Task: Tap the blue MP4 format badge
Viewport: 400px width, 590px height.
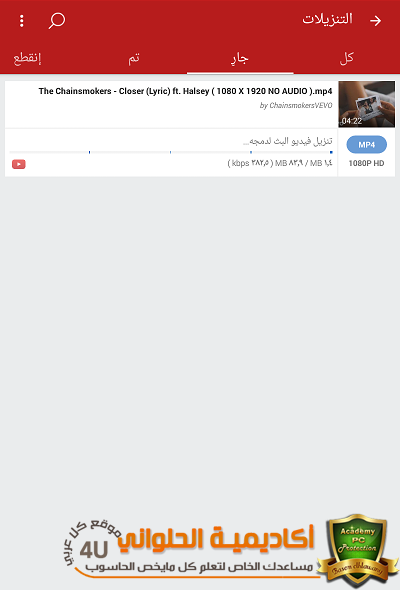Action: [367, 145]
